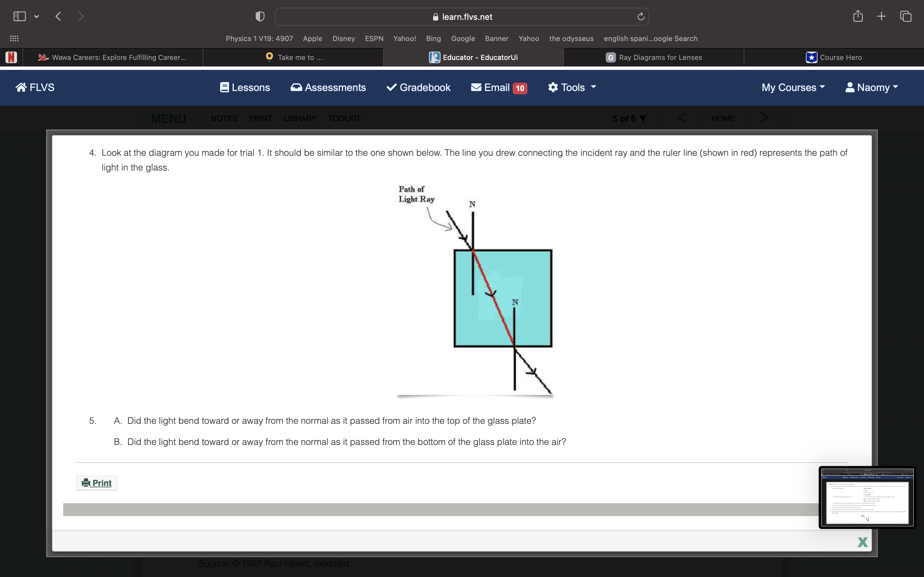Switch to the Course Hero tab
The width and height of the screenshot is (924, 577).
pyautogui.click(x=834, y=57)
